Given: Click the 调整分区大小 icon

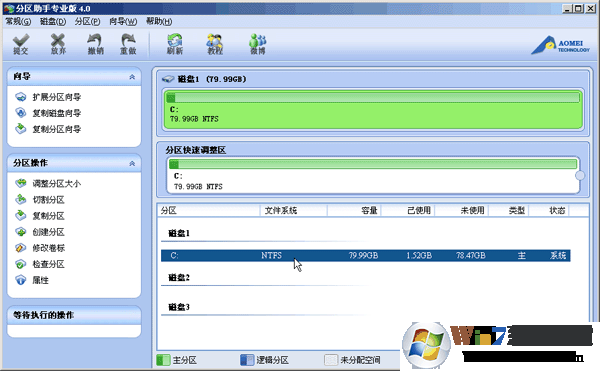Looking at the screenshot, I should pos(21,183).
